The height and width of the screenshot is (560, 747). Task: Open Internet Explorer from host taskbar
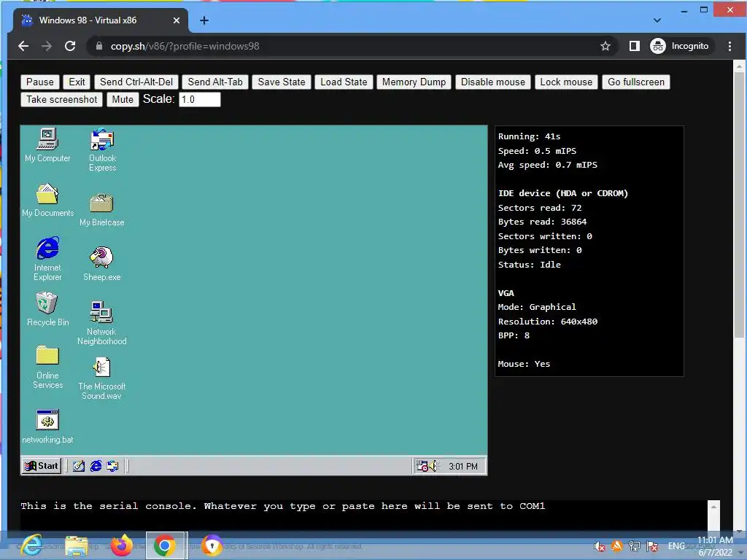pyautogui.click(x=32, y=545)
